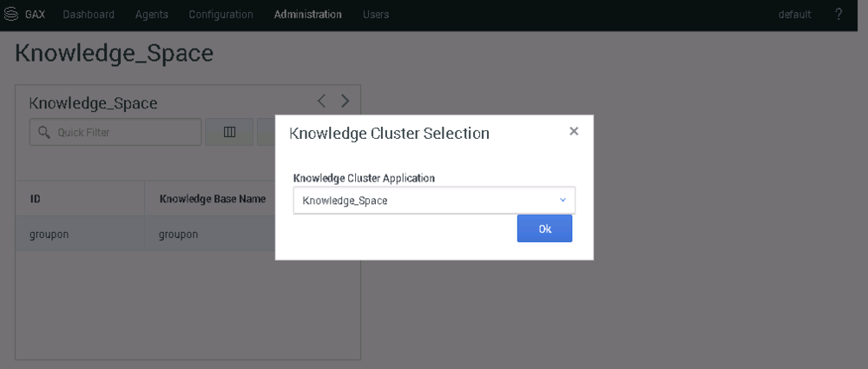Click the GAX logo icon
The width and height of the screenshot is (868, 369).
[11, 15]
